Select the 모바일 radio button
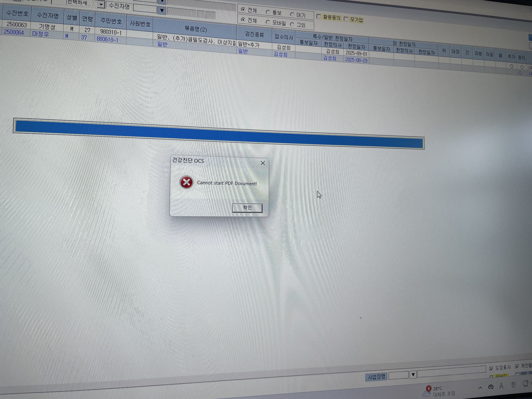532x399 pixels. 268,22
